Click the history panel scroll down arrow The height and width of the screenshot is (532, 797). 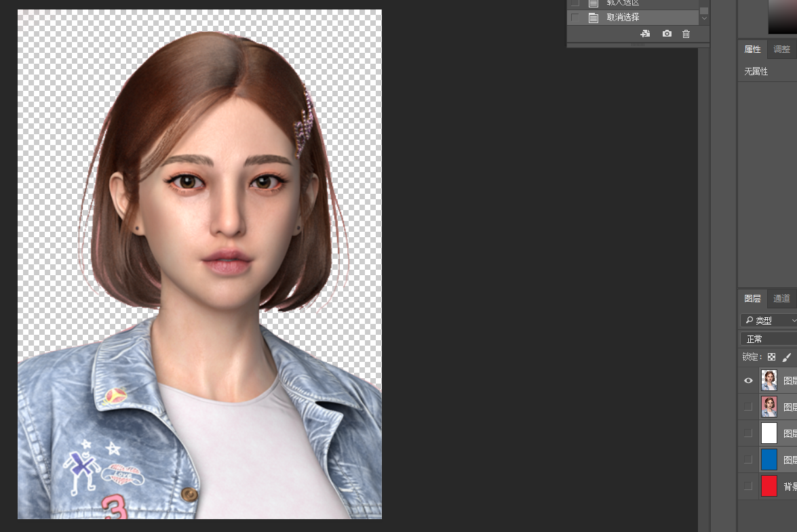(x=704, y=18)
